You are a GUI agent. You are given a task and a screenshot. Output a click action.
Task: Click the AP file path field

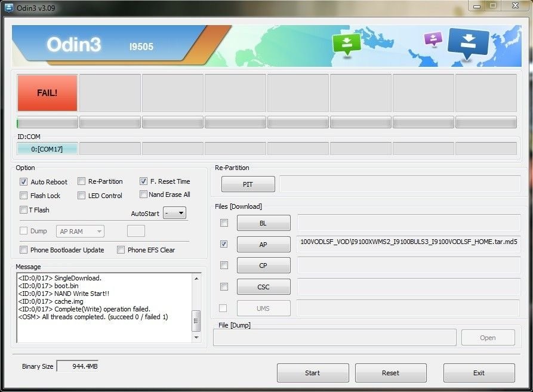(x=408, y=244)
